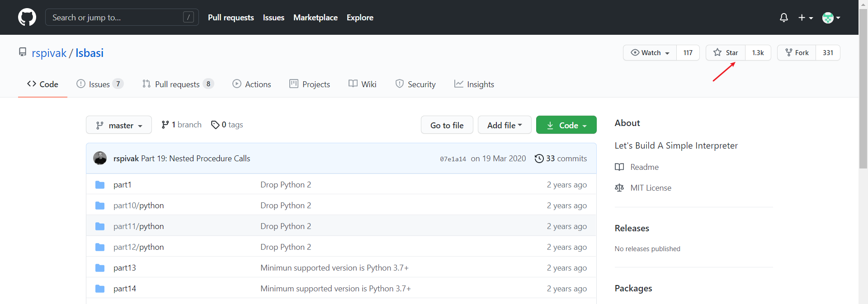Screen dimensions: 868x304
Task: Open Explore in the top navigation
Action: point(360,18)
